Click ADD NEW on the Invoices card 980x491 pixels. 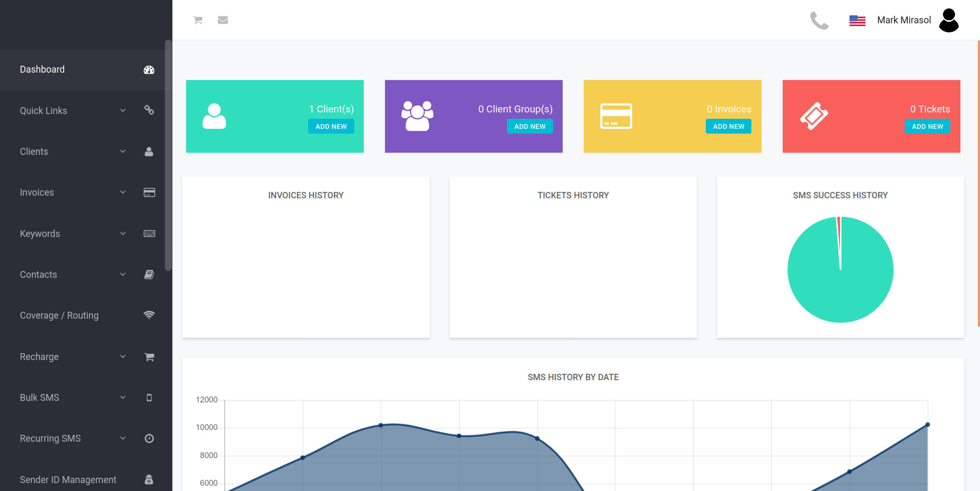click(x=729, y=126)
